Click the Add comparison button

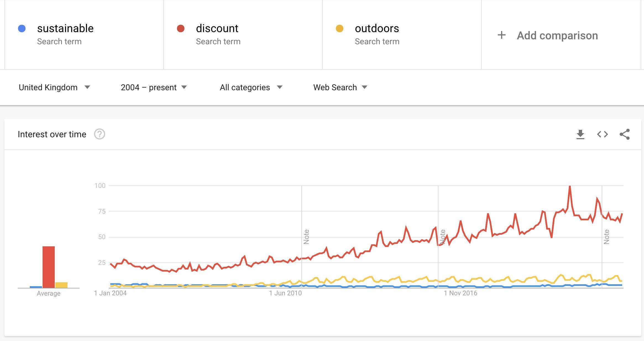[x=557, y=35]
